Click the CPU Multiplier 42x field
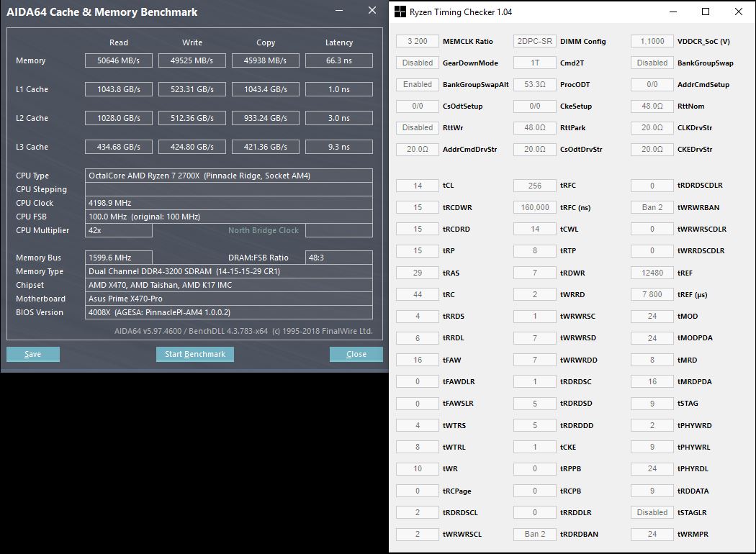The height and width of the screenshot is (554, 756). pyautogui.click(x=119, y=230)
